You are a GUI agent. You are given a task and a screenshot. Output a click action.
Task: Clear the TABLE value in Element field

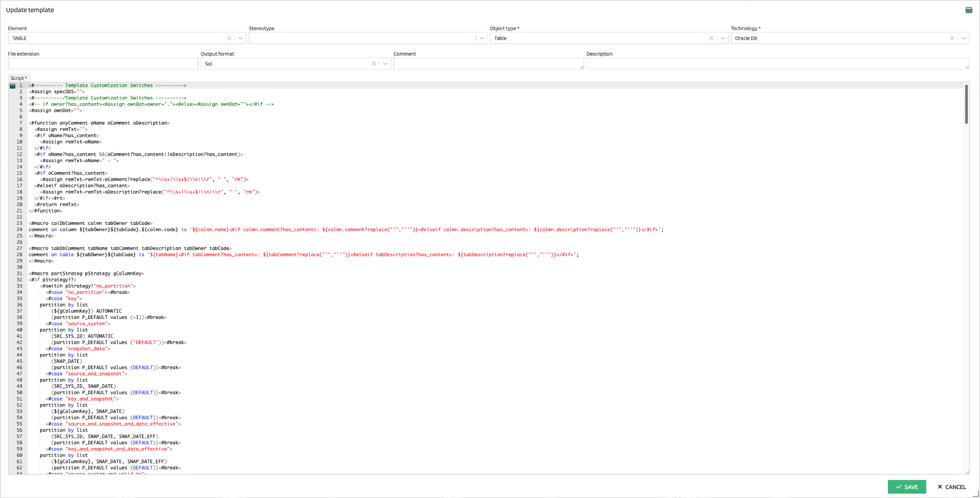229,38
